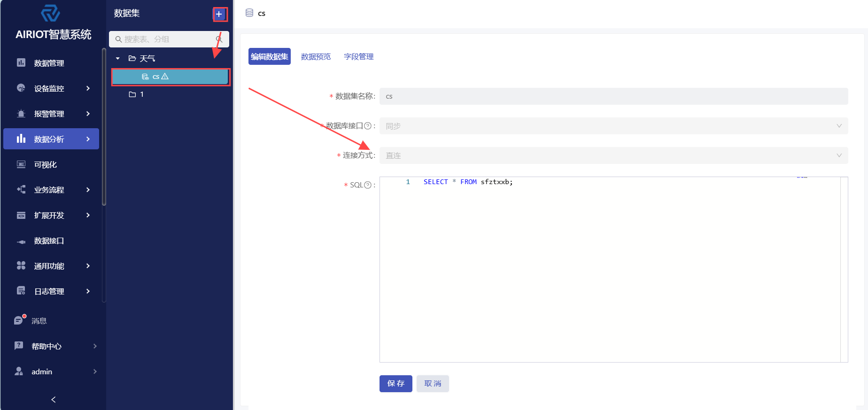This screenshot has width=868, height=410.
Task: Click the search magnifier icon in dataset panel
Action: (x=219, y=39)
